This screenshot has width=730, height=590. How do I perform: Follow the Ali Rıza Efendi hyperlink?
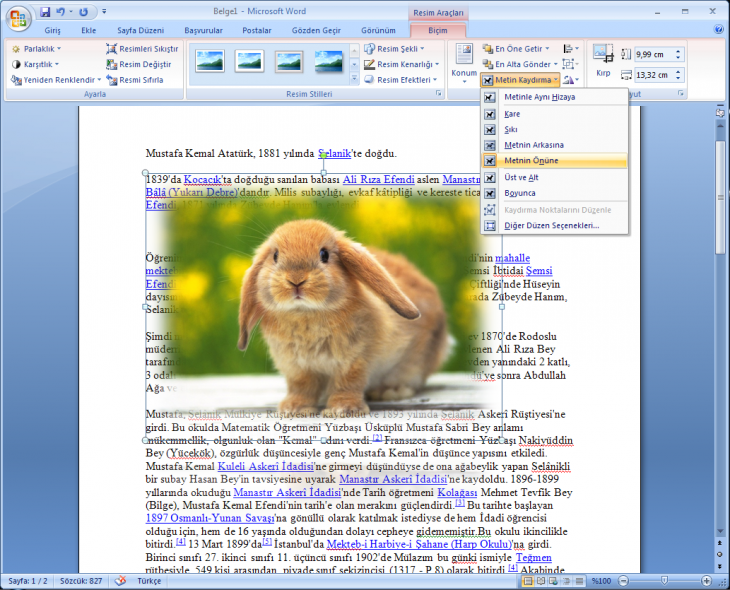[x=379, y=179]
